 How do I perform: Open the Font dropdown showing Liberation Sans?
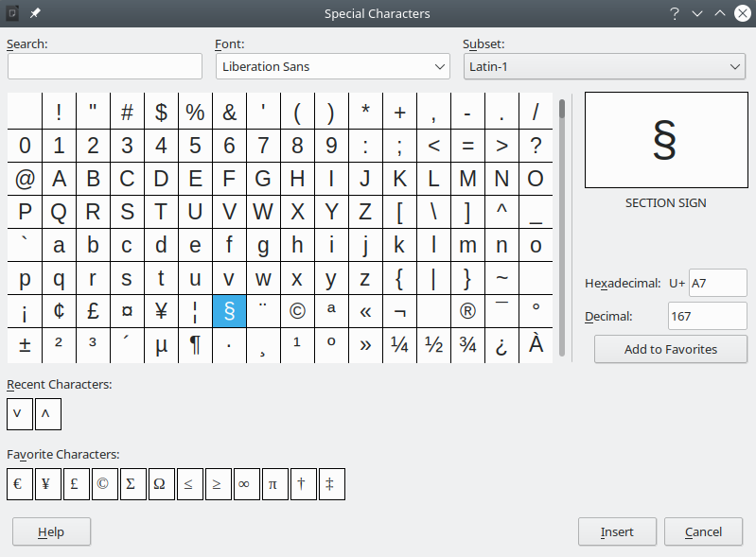pyautogui.click(x=333, y=66)
